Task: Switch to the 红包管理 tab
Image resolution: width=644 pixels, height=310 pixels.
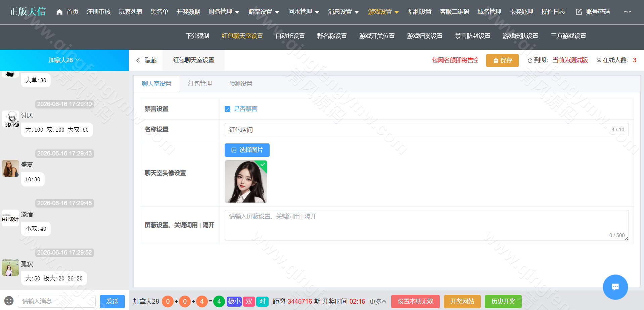Action: tap(200, 84)
